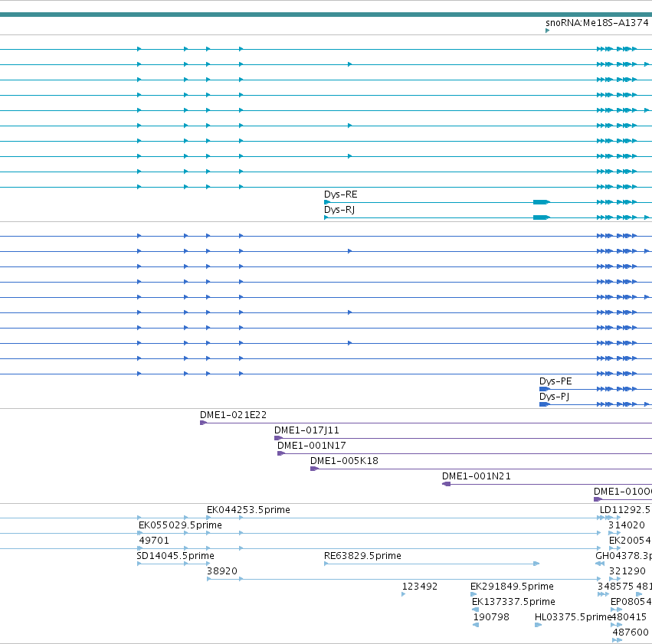Click the purple start glyph of DME1-001N17
652x644 pixels.
click(x=281, y=453)
